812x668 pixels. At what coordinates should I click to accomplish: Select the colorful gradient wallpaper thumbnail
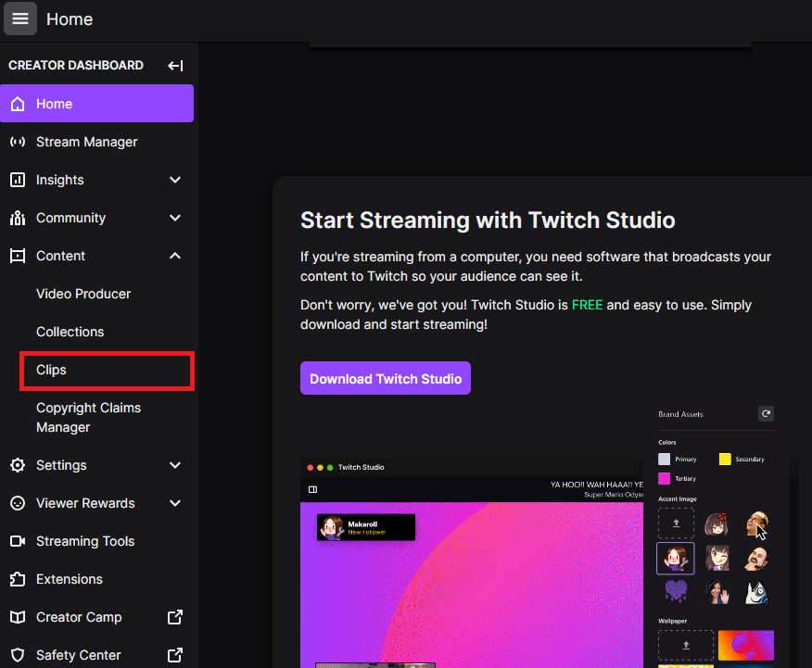coord(745,645)
